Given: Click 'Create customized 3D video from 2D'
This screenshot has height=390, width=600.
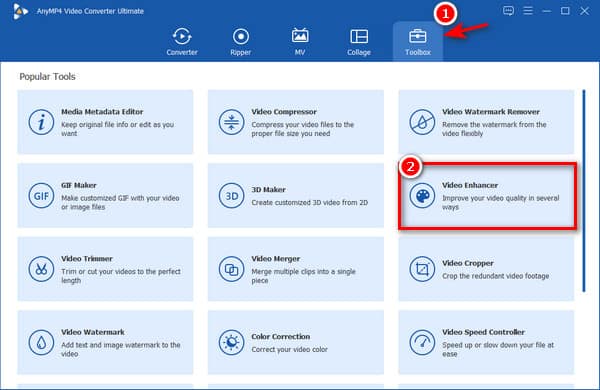Looking at the screenshot, I should click(x=310, y=202).
